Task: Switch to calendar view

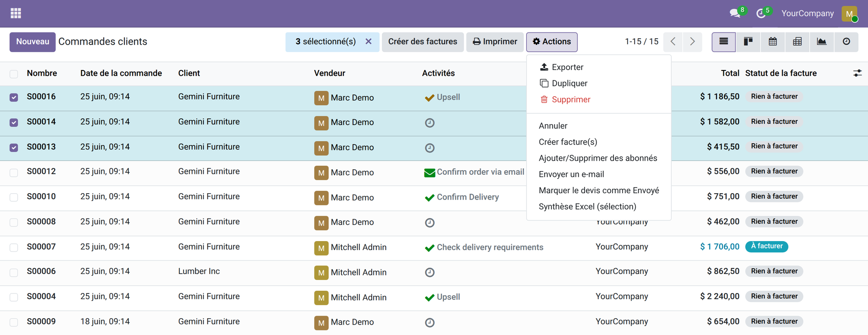Action: click(773, 42)
